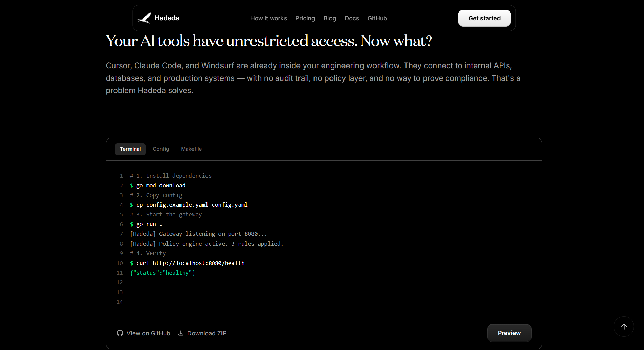Image resolution: width=644 pixels, height=350 pixels.
Task: Open the Pricing page link
Action: (x=305, y=18)
